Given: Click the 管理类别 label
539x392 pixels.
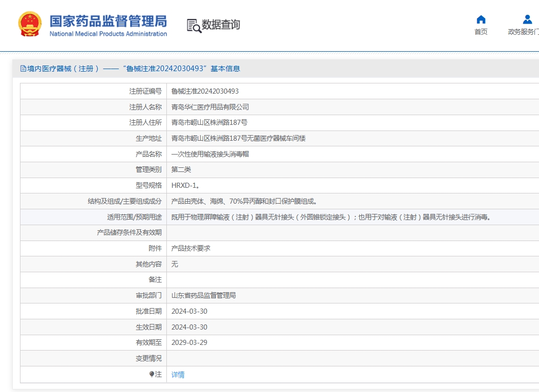Looking at the screenshot, I should [148, 170].
